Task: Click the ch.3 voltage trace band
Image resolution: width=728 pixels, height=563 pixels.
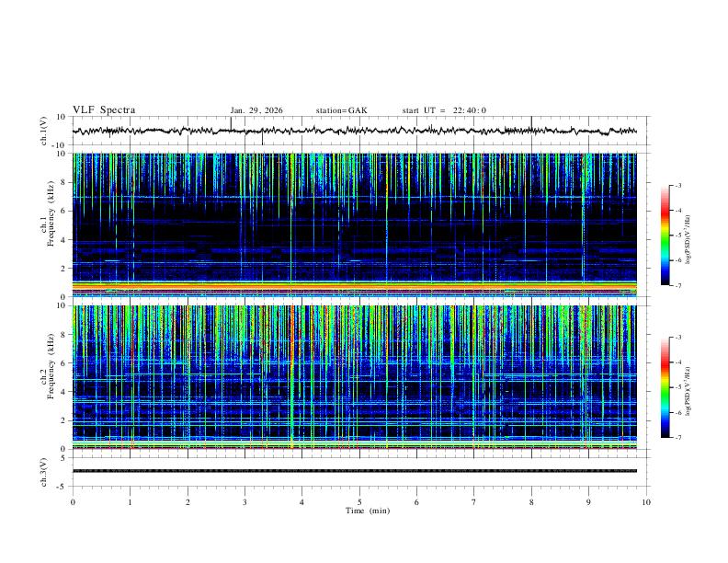Action: tap(355, 471)
